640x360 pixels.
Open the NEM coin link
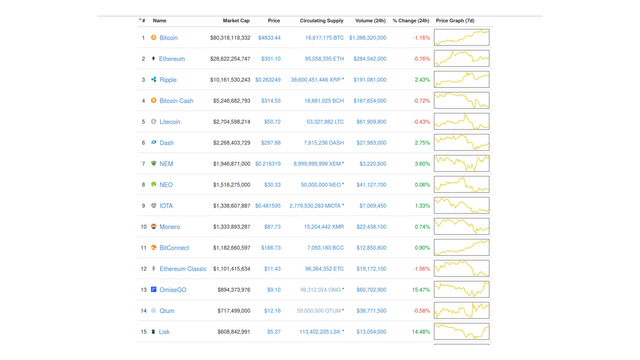pyautogui.click(x=166, y=164)
